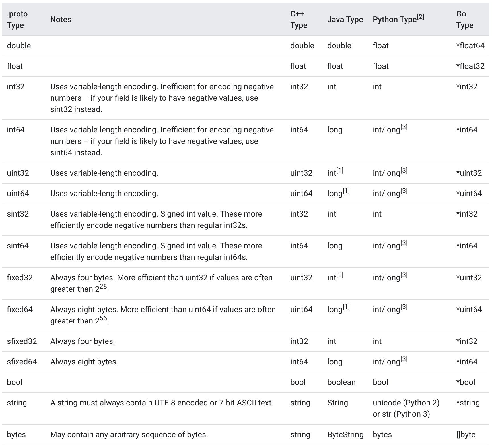494x448 pixels.
Task: Click 'bytes' in the Python Type column
Action: (382, 435)
